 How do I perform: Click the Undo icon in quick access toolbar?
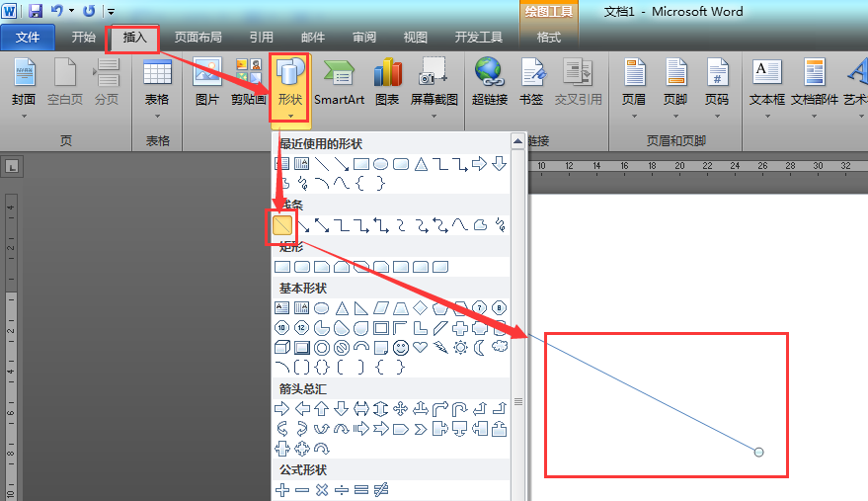(57, 11)
